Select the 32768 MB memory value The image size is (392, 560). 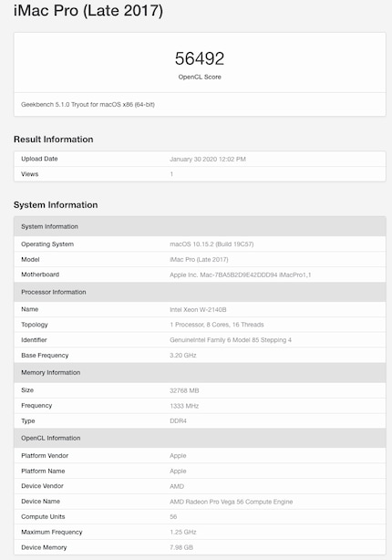coord(184,390)
